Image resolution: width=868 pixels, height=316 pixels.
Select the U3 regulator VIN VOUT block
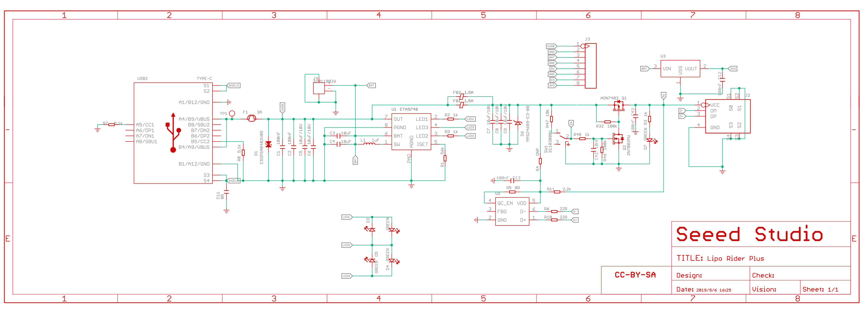click(680, 69)
